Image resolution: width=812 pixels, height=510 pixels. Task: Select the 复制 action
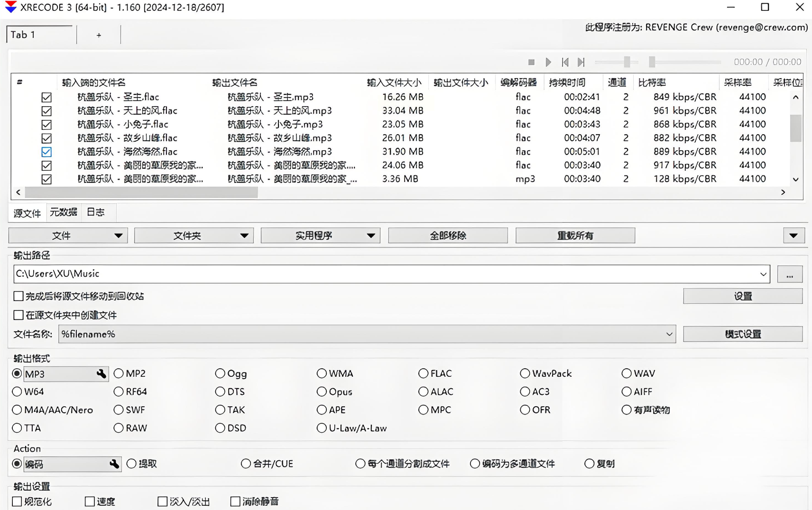point(600,464)
